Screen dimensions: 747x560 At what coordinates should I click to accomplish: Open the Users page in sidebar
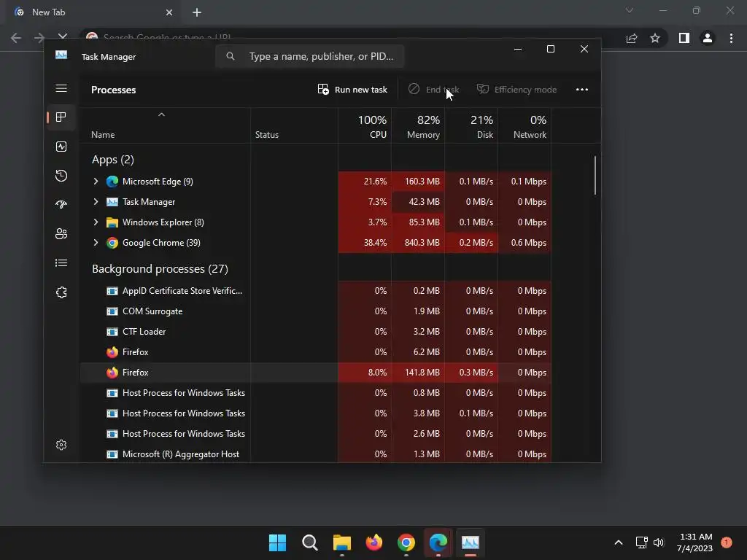point(61,234)
